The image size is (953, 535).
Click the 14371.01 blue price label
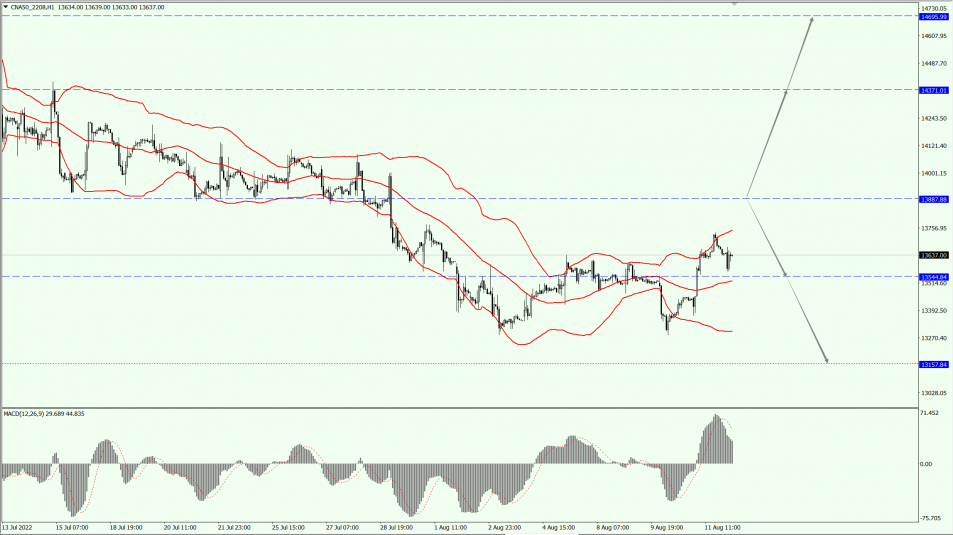tap(934, 90)
